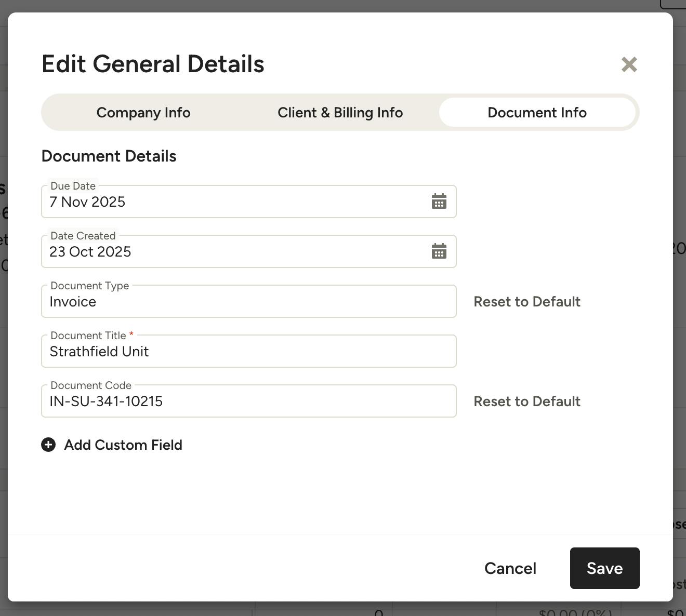Reset Document Type to default
This screenshot has width=686, height=616.
tap(527, 302)
